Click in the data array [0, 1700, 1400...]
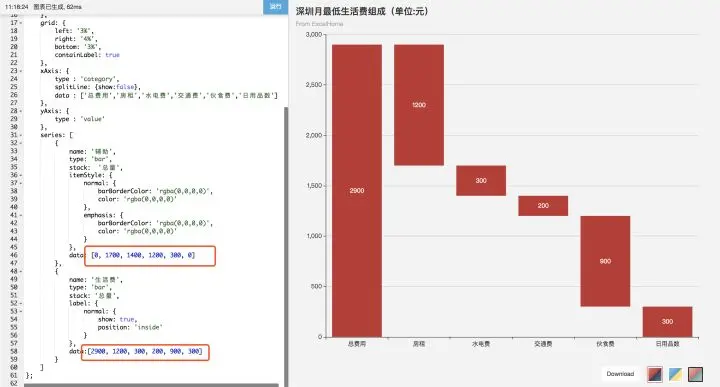The height and width of the screenshot is (387, 720). (x=143, y=255)
